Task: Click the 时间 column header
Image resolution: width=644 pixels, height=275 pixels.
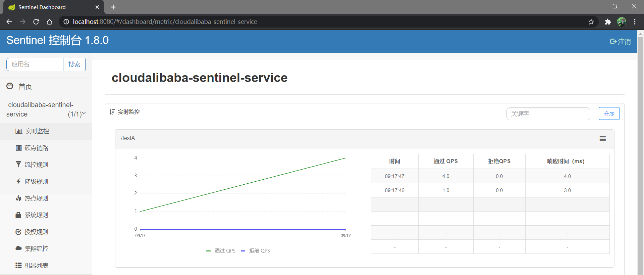Action: coord(395,162)
